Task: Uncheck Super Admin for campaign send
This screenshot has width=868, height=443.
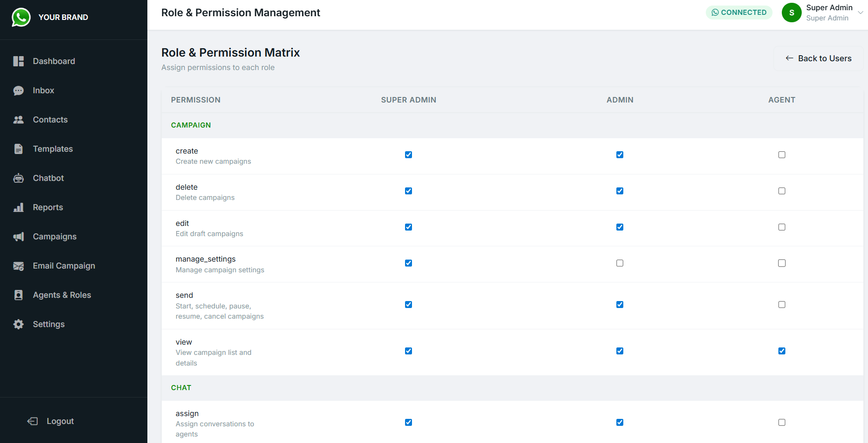Action: [408, 304]
